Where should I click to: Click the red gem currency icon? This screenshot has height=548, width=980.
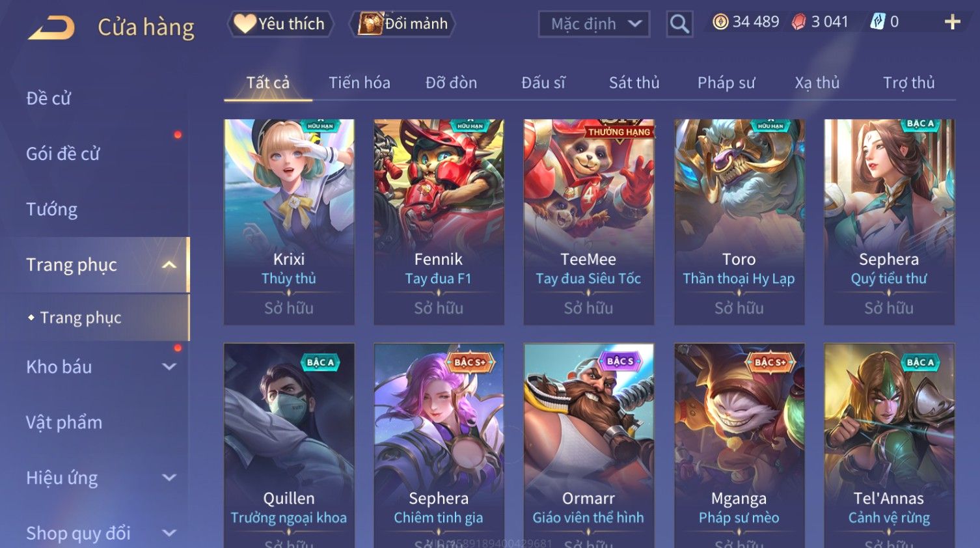[x=798, y=22]
